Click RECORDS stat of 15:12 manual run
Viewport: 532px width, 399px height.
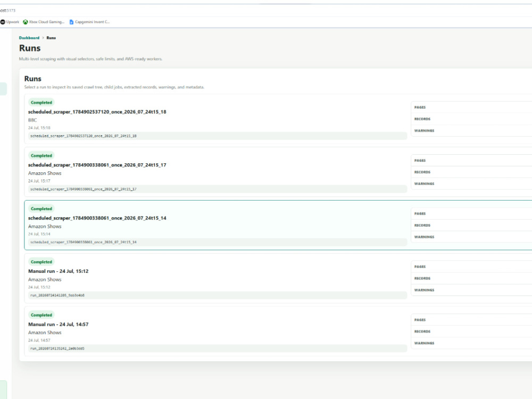coord(471,279)
